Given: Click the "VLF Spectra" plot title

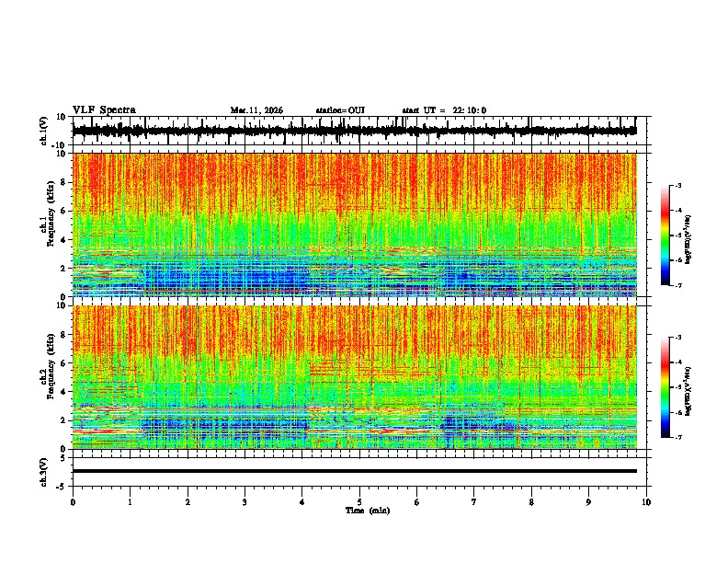Looking at the screenshot, I should pos(104,110).
